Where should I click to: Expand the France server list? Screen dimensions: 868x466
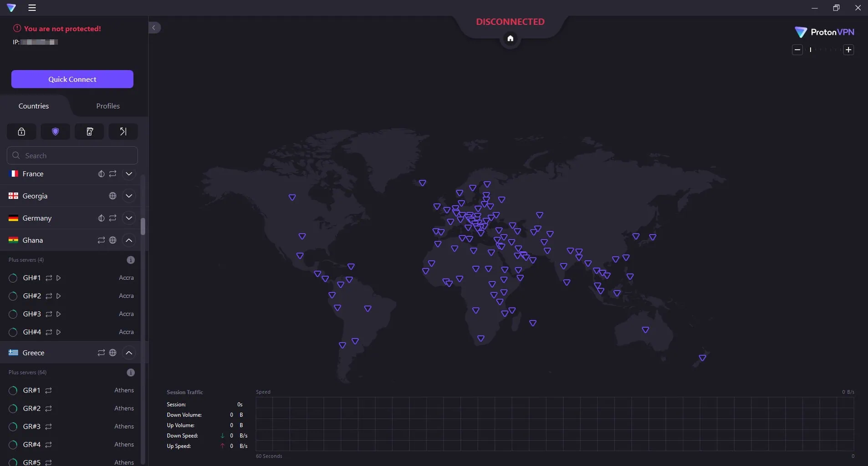pyautogui.click(x=129, y=174)
